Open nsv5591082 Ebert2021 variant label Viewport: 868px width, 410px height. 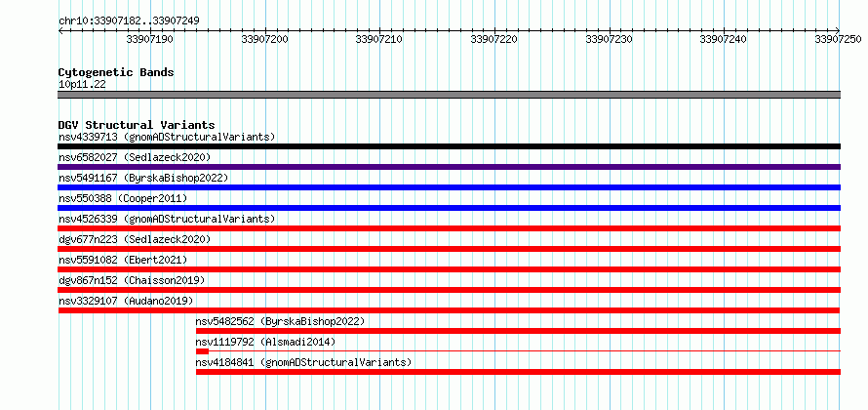(x=123, y=260)
